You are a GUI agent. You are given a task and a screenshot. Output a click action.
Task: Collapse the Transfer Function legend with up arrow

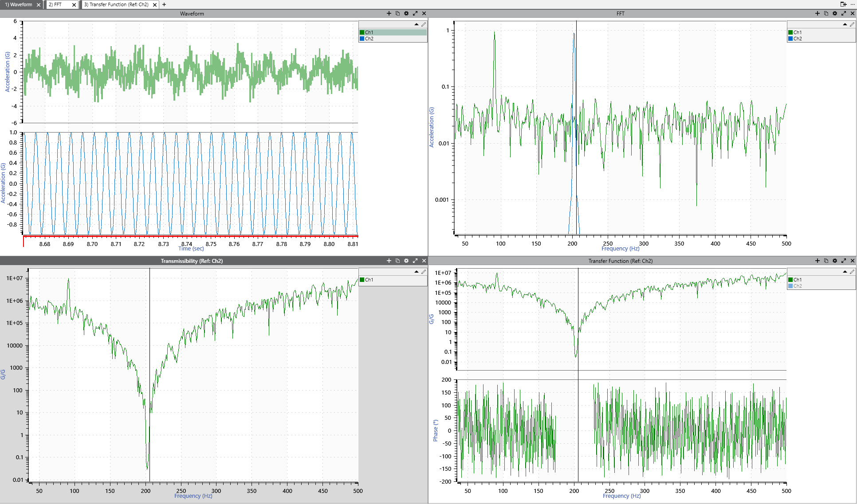pos(845,272)
